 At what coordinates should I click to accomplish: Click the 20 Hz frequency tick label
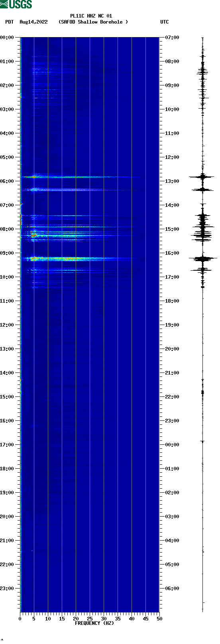(x=76, y=619)
